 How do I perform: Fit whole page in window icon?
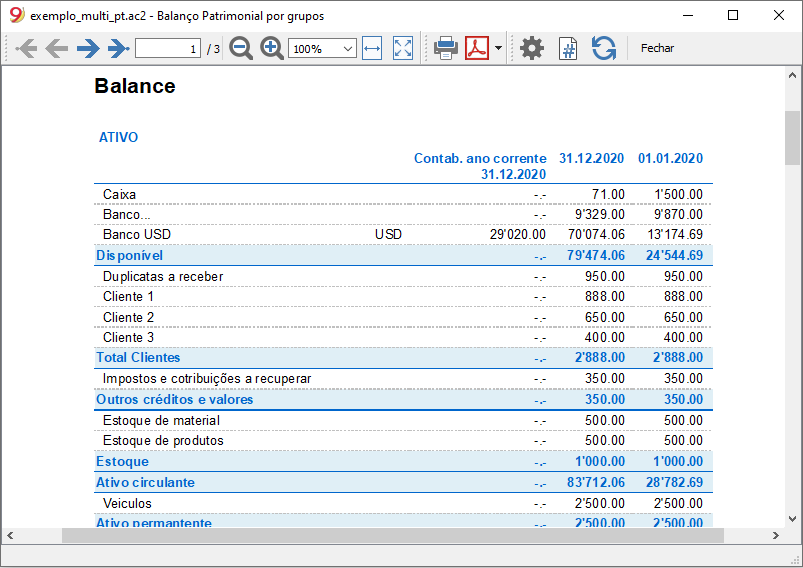click(403, 49)
